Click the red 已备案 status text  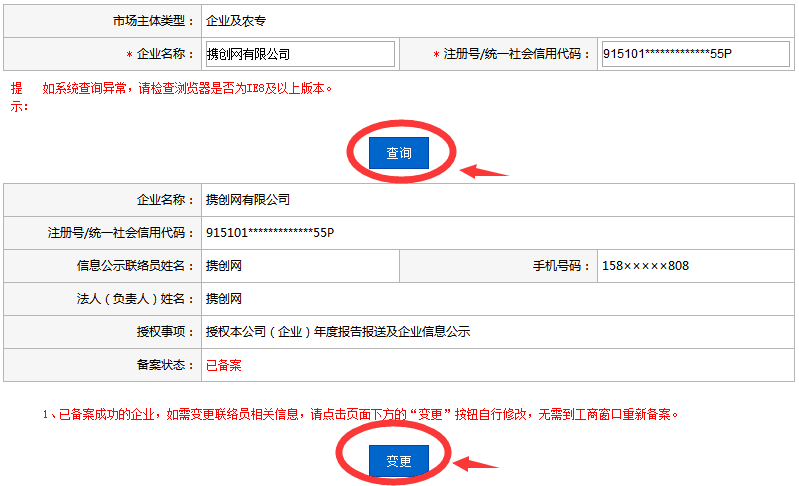(x=224, y=365)
